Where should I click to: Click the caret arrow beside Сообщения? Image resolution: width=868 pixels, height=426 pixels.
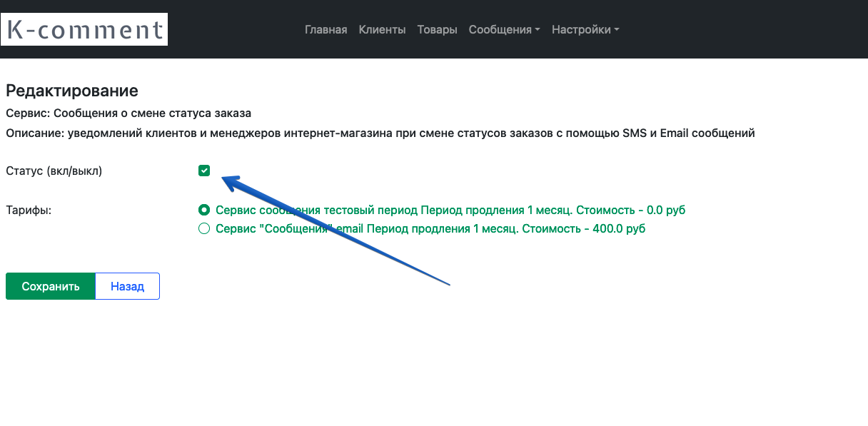click(x=538, y=30)
